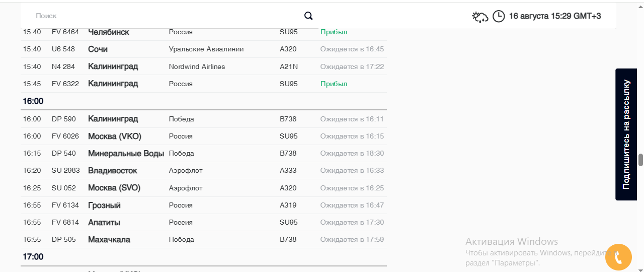Click the Минеральные Воды flight row
This screenshot has height=272, width=644.
(204, 154)
